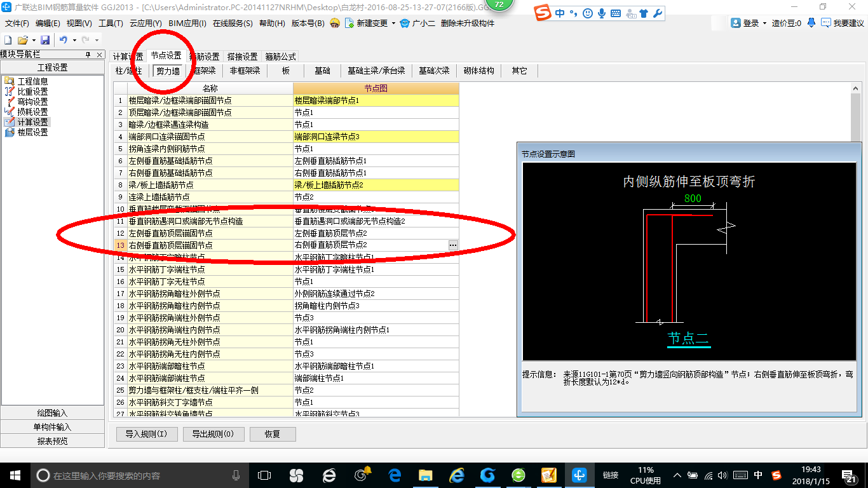Switch to 搭接设置 tab
The height and width of the screenshot is (488, 868).
[242, 57]
